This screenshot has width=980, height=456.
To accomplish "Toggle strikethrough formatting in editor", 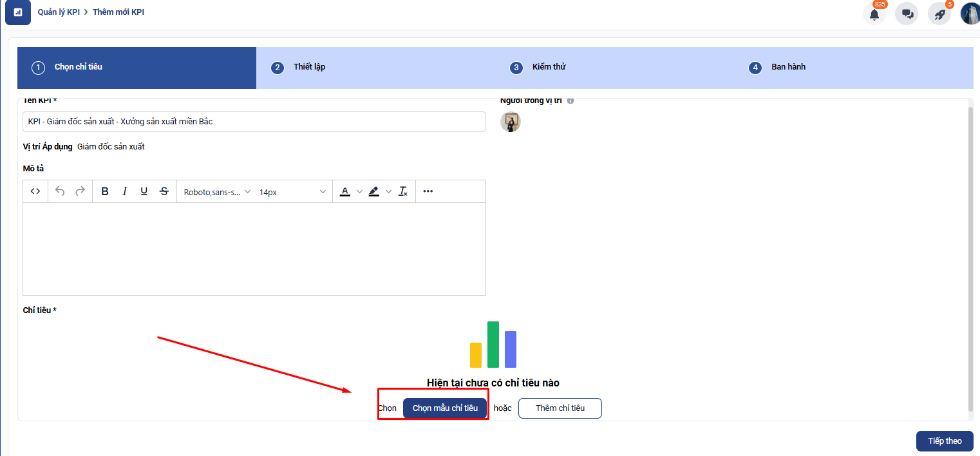I will tap(164, 191).
